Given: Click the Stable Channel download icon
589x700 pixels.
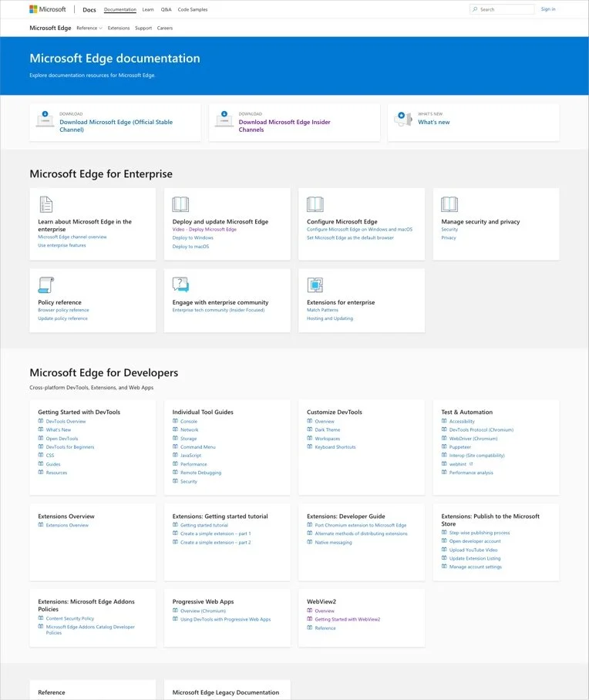Looking at the screenshot, I should 45,119.
